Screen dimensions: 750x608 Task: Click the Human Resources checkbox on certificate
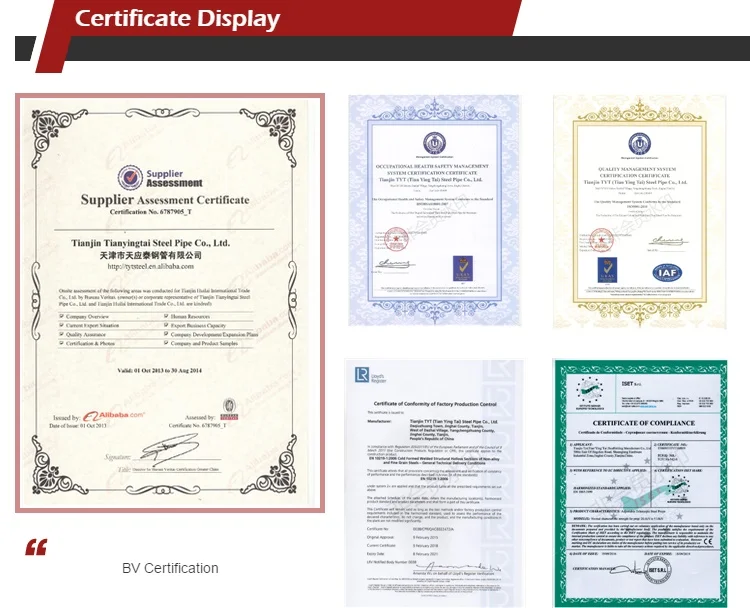pos(164,317)
